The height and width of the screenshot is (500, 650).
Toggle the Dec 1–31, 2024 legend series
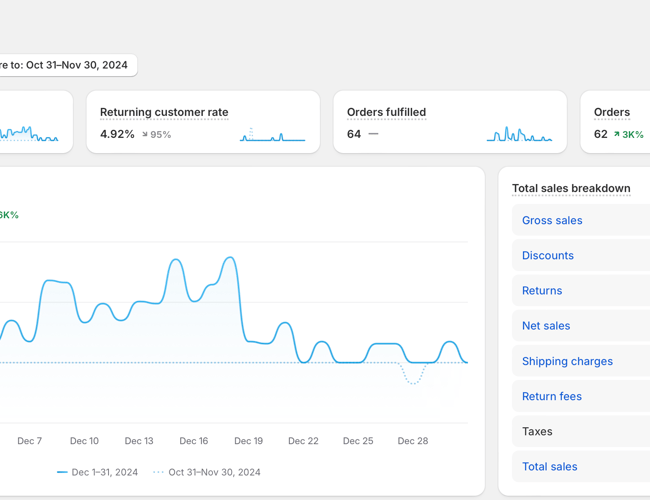[98, 472]
